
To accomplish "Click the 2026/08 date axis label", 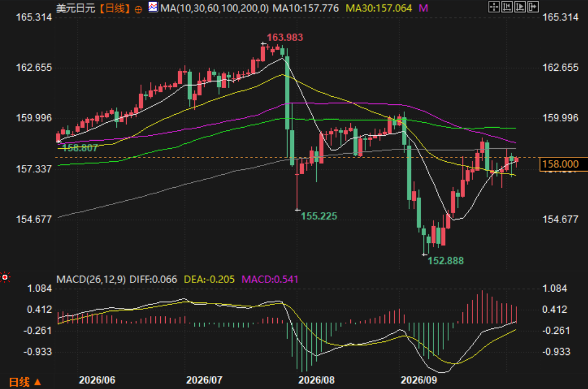I will 317,380.
